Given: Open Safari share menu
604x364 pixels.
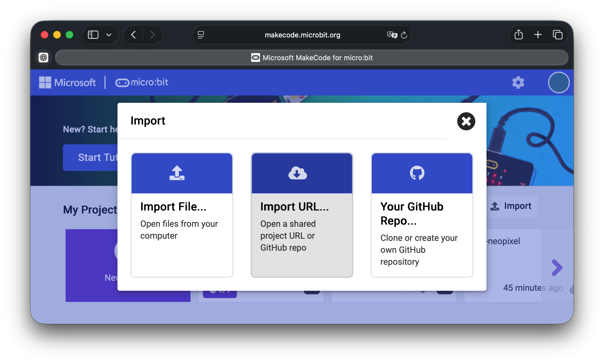Looking at the screenshot, I should click(519, 35).
